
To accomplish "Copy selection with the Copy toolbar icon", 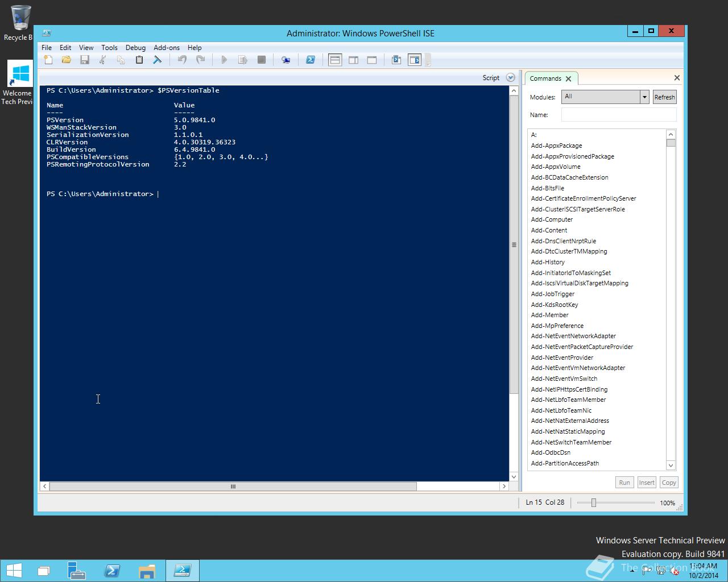I will click(121, 60).
